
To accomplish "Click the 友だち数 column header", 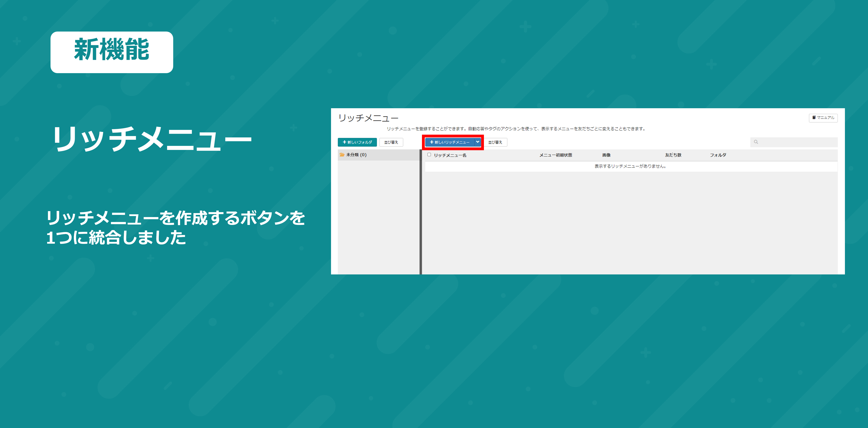I will click(x=673, y=155).
